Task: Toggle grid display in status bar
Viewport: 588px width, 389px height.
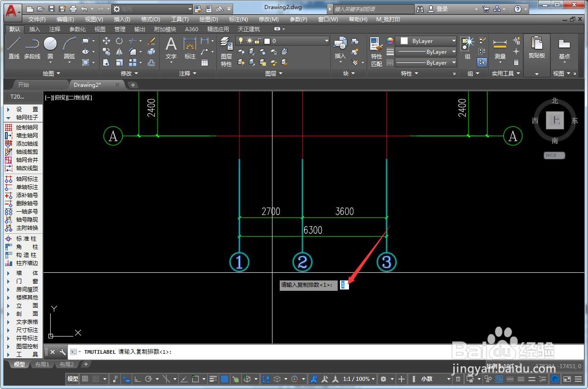Action: 85,379
